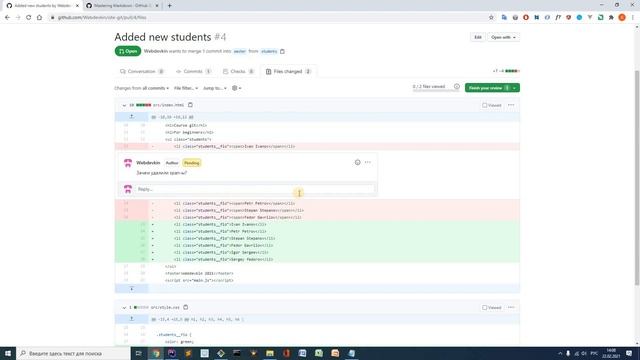Image resolution: width=640 pixels, height=360 pixels.
Task: Collapse the src/style.css file diff
Action: (124, 307)
